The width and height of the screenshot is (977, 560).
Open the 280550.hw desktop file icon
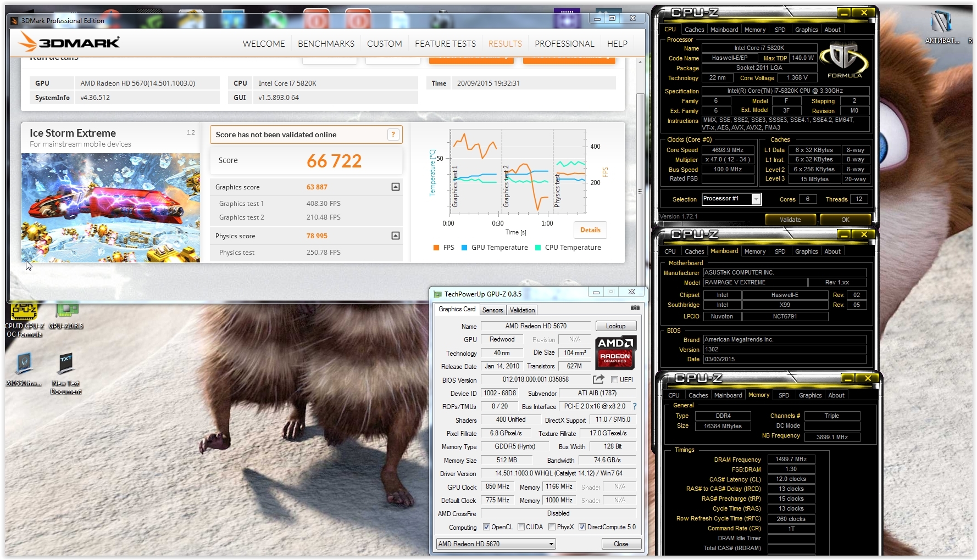(x=24, y=369)
